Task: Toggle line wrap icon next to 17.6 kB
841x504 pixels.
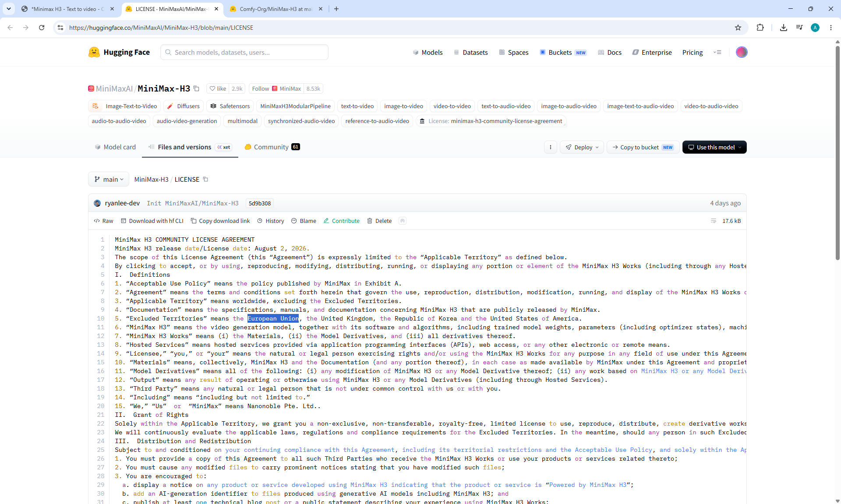Action: pos(714,221)
